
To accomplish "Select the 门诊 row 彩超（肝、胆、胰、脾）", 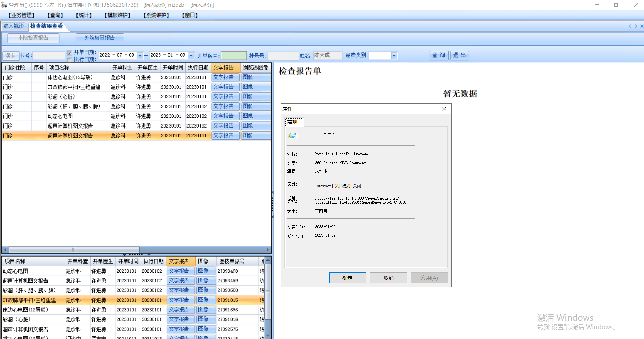I will [x=136, y=107].
